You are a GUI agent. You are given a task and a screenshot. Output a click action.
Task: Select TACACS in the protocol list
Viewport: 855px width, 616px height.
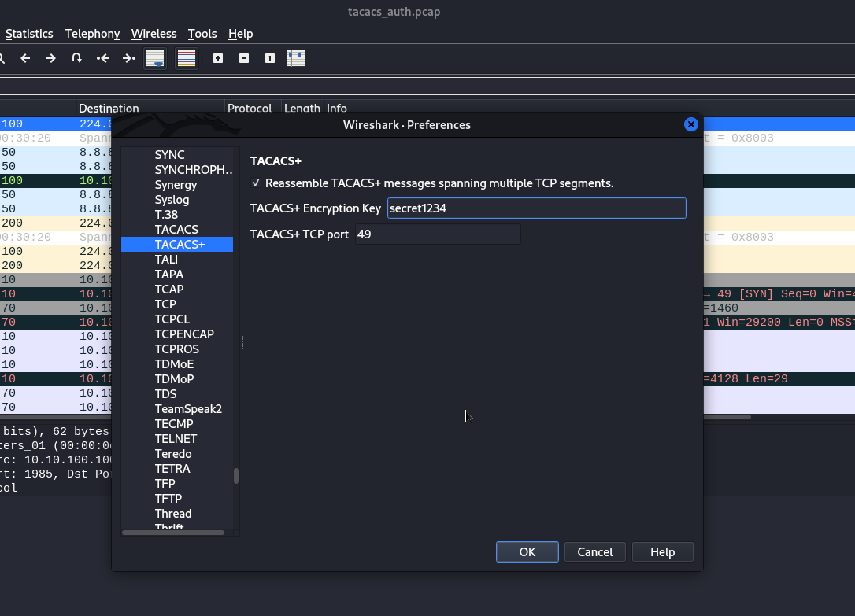pos(176,230)
